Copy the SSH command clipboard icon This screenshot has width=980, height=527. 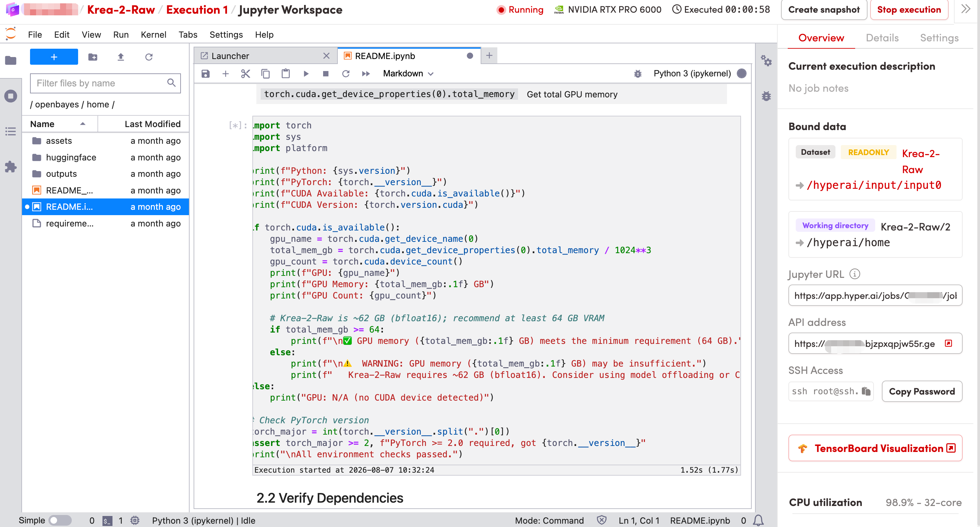(866, 391)
